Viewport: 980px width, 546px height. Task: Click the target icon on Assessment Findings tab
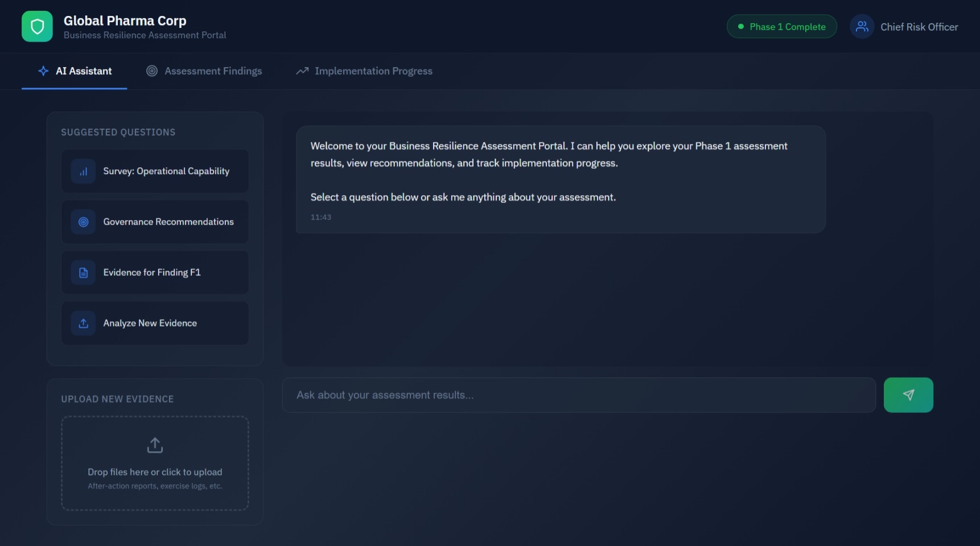(x=151, y=71)
